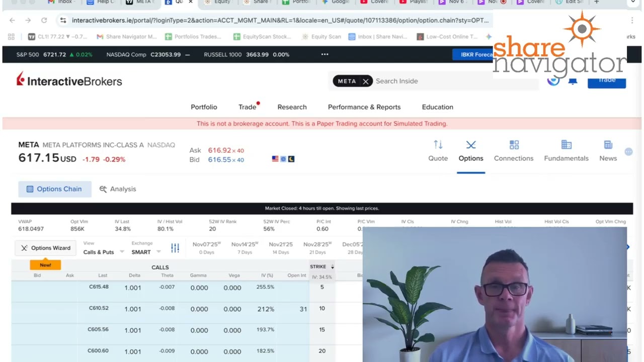Screen dimensions: 644x362
Task: Click the browser back arrow
Action: (12, 20)
